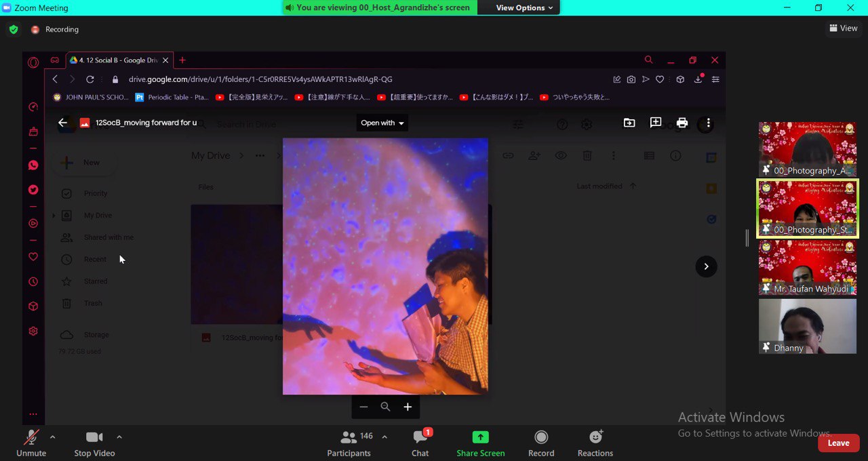868x461 pixels.
Task: Open JOHN PAUL'S SCHO... bookmark
Action: tap(91, 97)
